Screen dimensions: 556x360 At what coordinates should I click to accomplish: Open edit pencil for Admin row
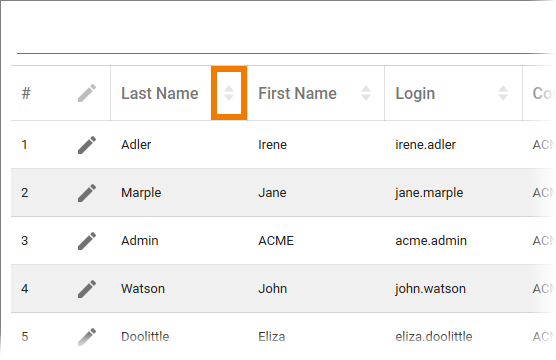pyautogui.click(x=87, y=241)
